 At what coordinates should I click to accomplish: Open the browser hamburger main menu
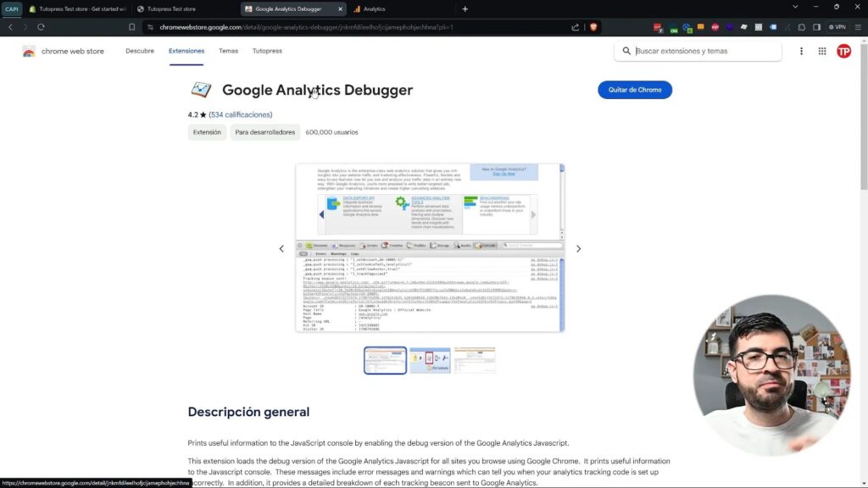(x=858, y=26)
